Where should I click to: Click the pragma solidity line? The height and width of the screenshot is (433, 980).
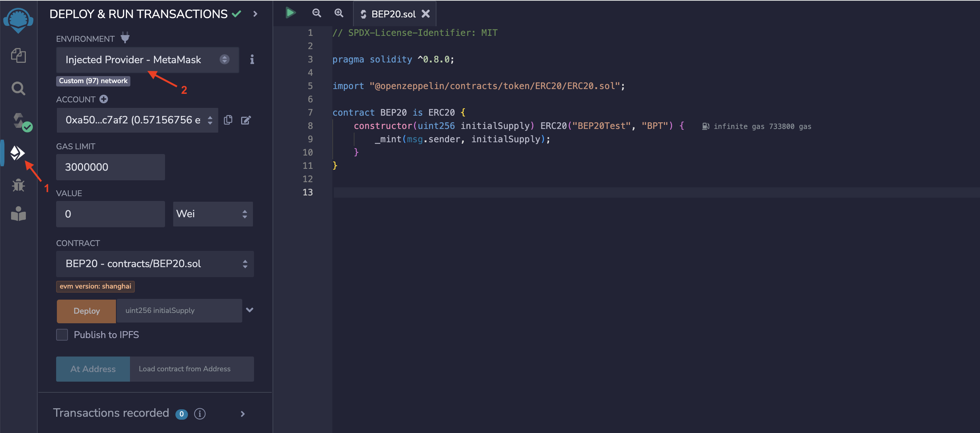[x=393, y=59]
